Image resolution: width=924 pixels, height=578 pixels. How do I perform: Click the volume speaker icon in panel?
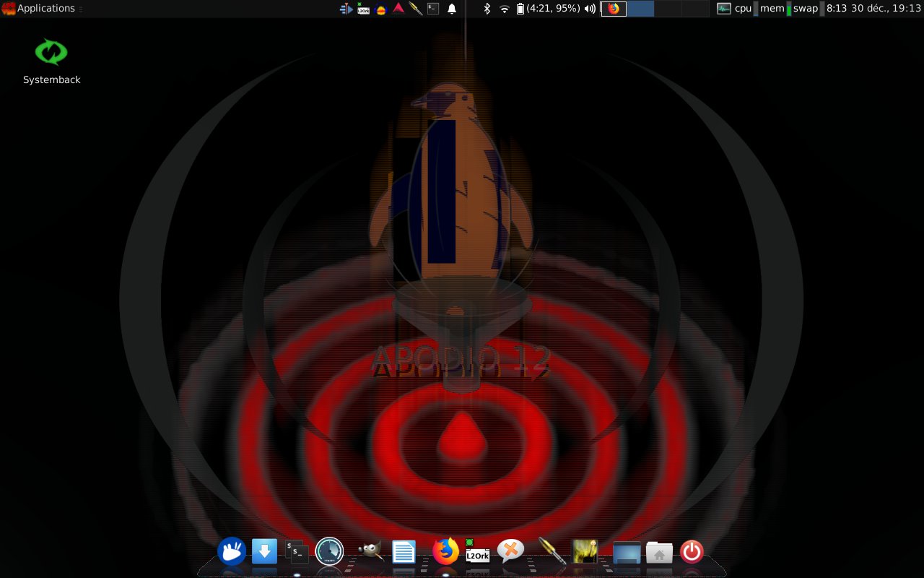point(590,9)
